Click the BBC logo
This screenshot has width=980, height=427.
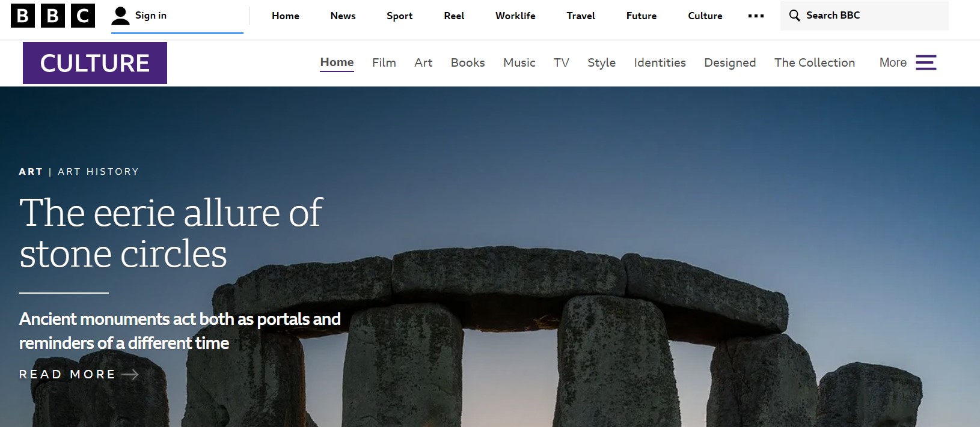53,16
